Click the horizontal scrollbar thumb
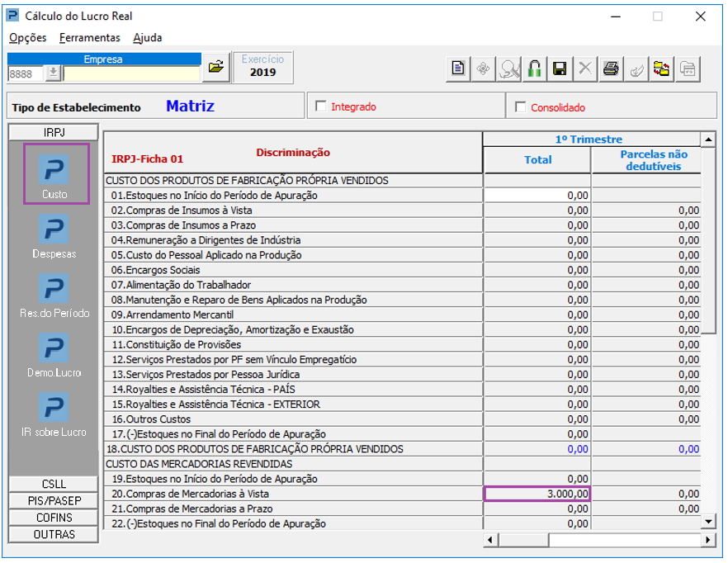 523,540
